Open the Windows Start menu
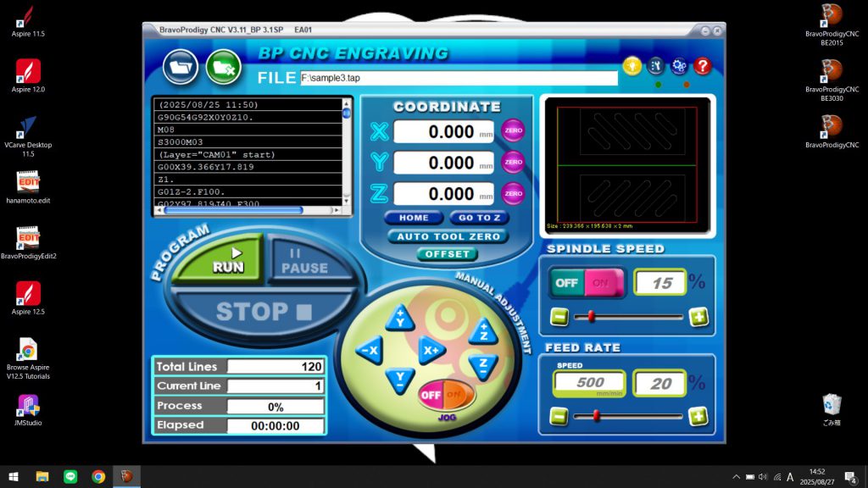Screen dimensions: 868x488 (x=14, y=476)
